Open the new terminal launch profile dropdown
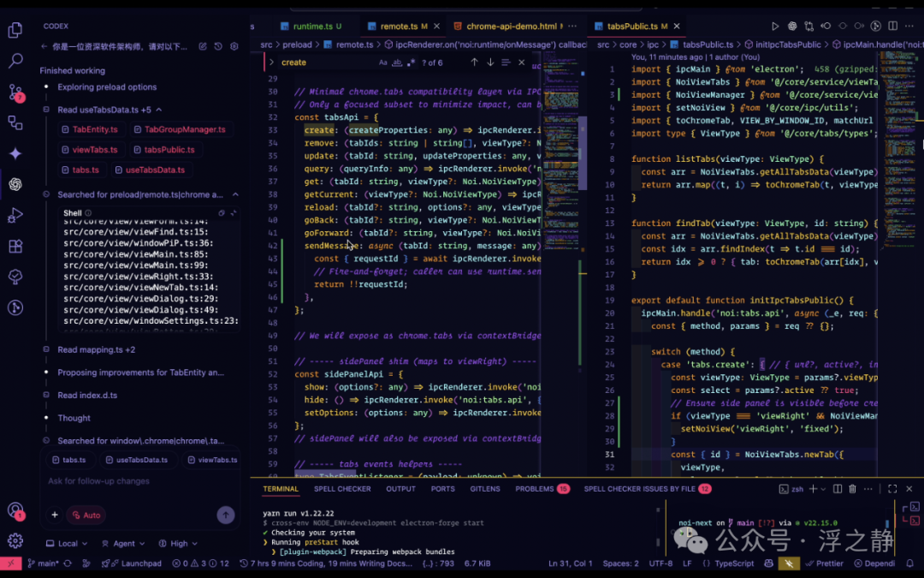The image size is (924, 578). point(824,488)
